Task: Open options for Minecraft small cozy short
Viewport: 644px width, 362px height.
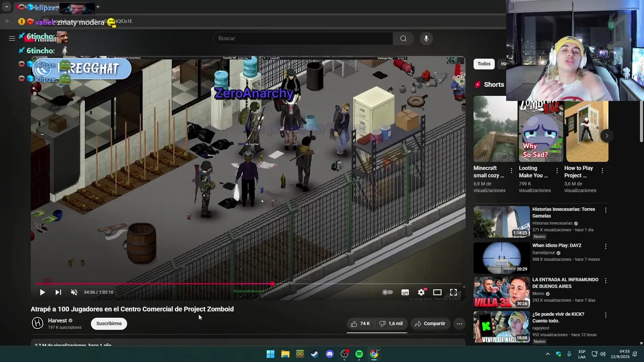Action: 511,171
